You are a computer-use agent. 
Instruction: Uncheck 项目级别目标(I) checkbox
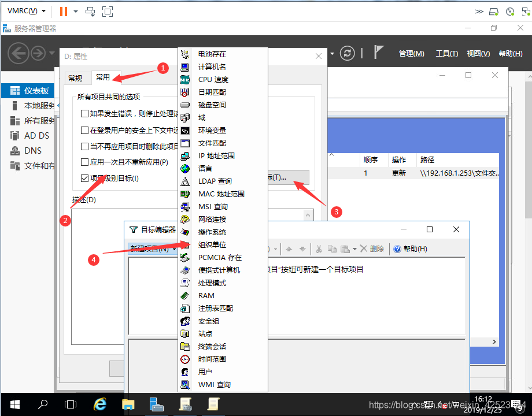pos(85,179)
